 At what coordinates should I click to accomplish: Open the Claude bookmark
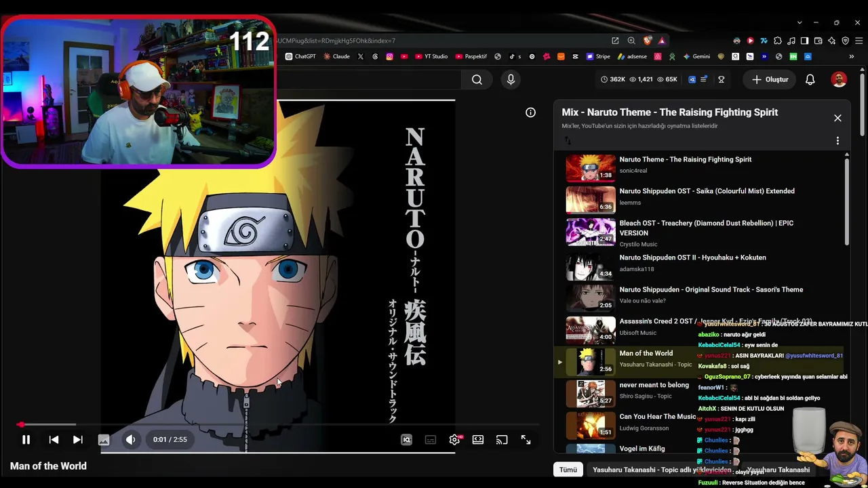(336, 56)
